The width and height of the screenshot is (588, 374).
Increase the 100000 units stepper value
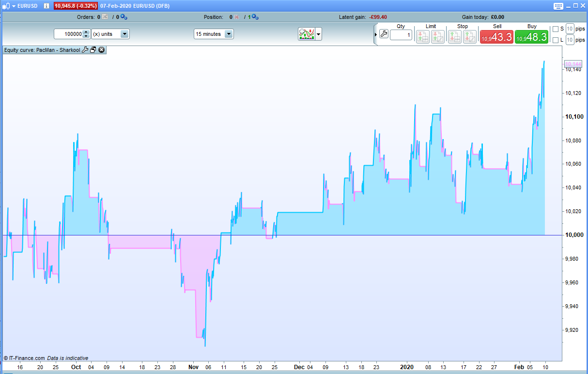click(x=86, y=32)
